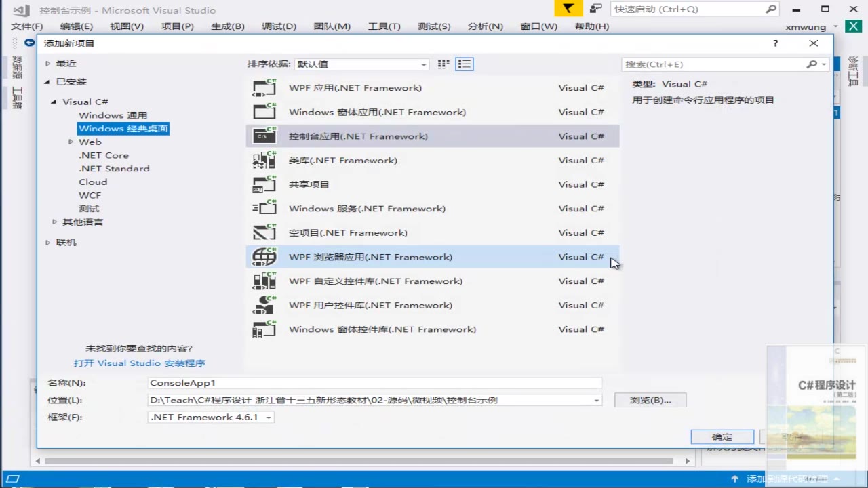Viewport: 868px width, 488px height.
Task: Open the 框架 .NET Framework version dropdown
Action: coord(211,418)
